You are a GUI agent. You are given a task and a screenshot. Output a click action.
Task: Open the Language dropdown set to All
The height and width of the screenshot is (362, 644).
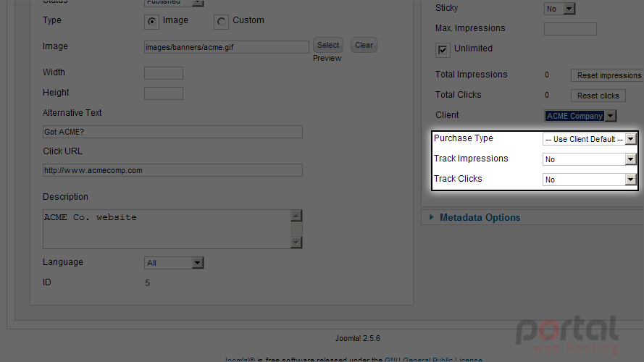[174, 263]
